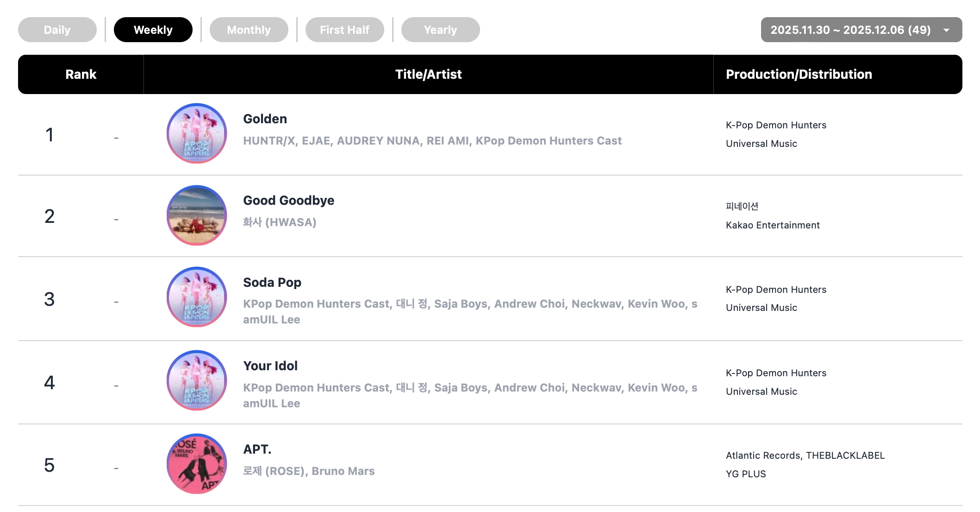Click the Good Goodbye song title
Viewport: 980px width, 512px height.
[x=289, y=201]
